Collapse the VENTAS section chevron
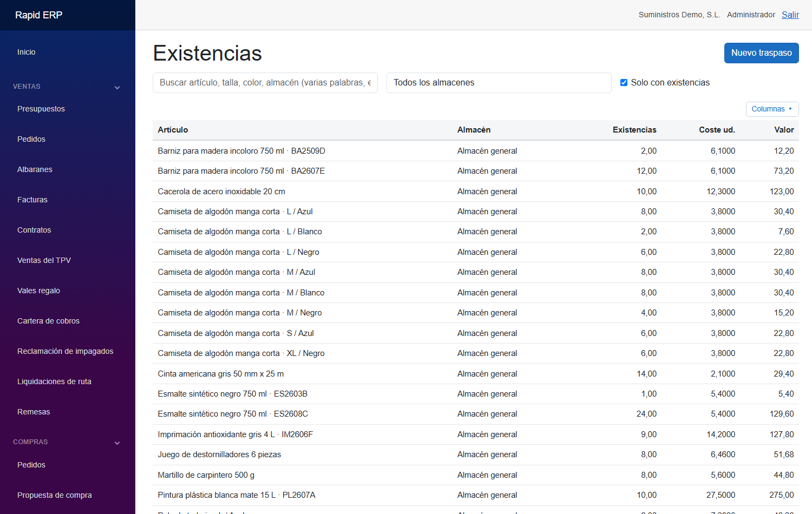 point(117,87)
